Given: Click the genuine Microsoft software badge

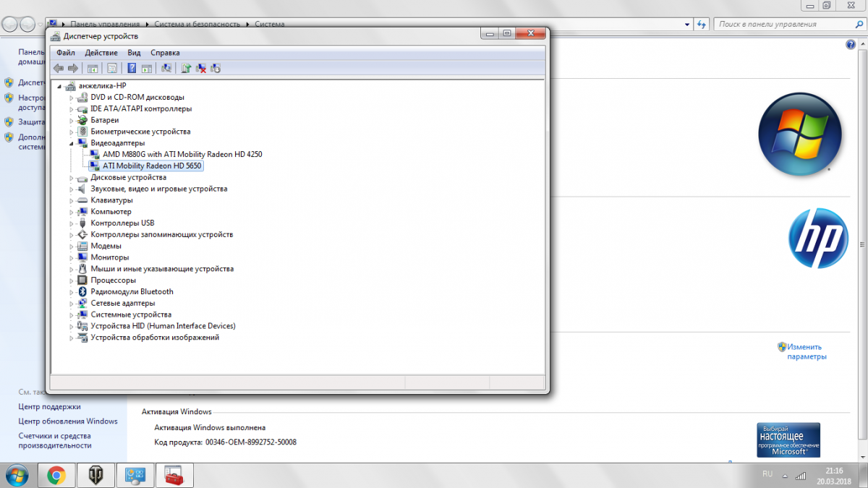Looking at the screenshot, I should point(788,440).
